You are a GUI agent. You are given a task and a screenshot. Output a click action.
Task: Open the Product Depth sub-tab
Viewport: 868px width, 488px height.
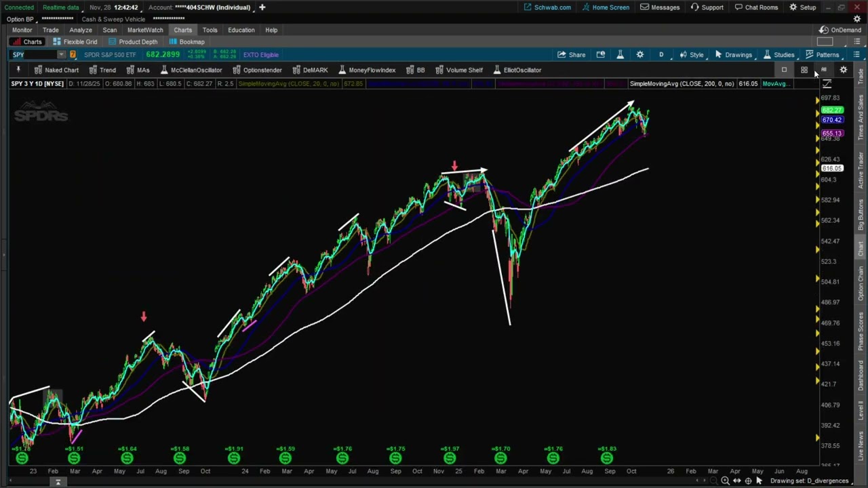(x=132, y=42)
